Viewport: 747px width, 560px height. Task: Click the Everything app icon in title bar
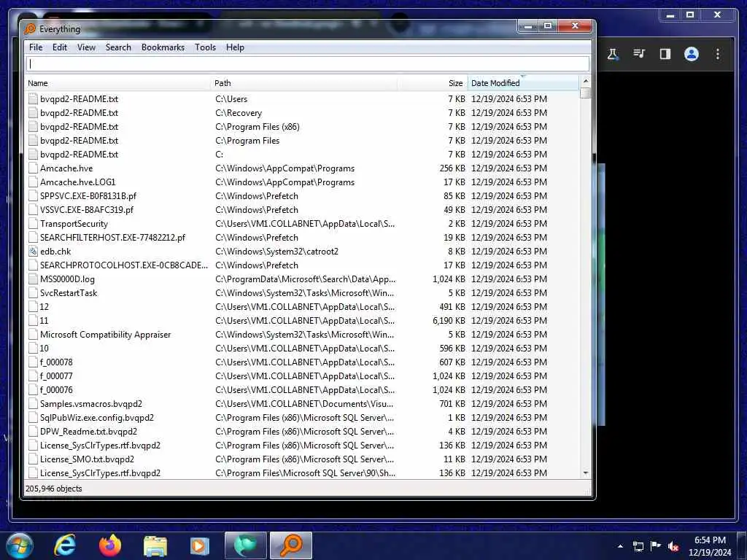[x=30, y=29]
